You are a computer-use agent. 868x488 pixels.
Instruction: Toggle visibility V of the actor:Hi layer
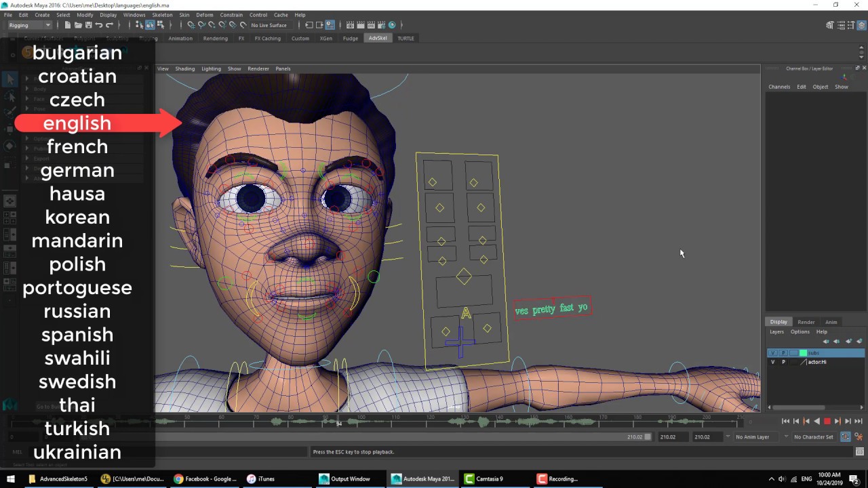tap(772, 362)
